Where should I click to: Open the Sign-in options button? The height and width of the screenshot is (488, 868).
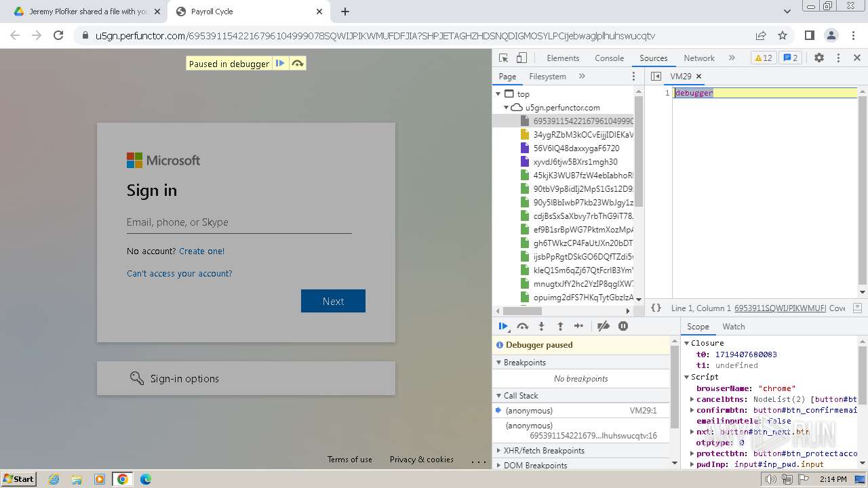click(x=246, y=378)
